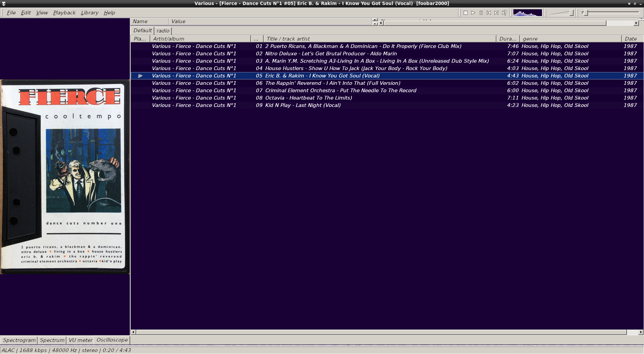This screenshot has width=644, height=354.
Task: Click the genre column header
Action: (571, 39)
